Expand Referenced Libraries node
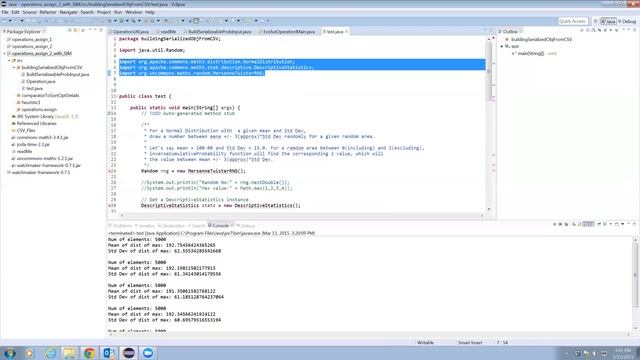The width and height of the screenshot is (640, 360). pyautogui.click(x=9, y=123)
